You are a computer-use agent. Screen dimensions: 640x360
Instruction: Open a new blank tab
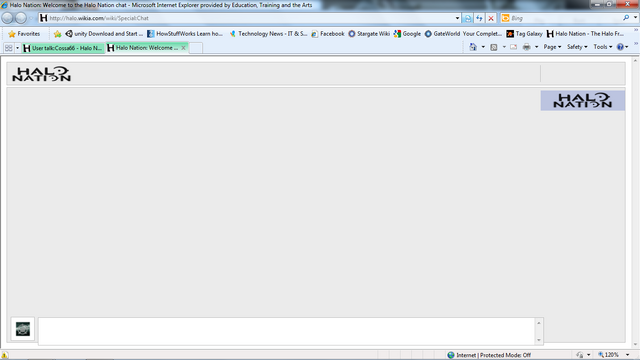196,48
